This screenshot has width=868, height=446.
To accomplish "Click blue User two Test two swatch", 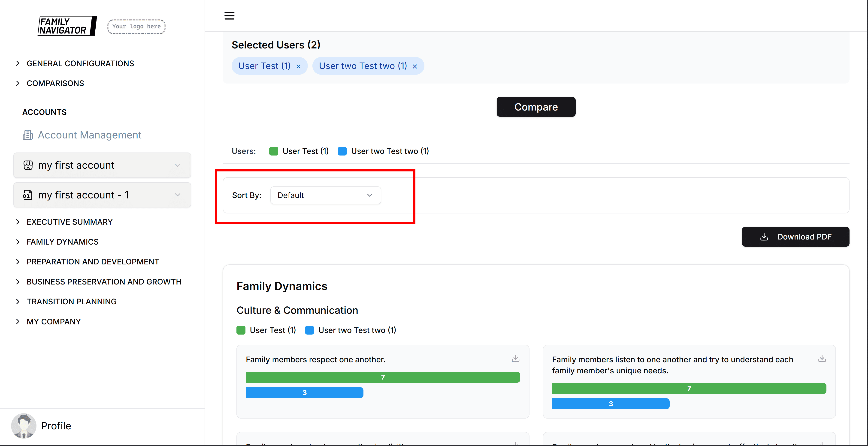I will coord(342,151).
